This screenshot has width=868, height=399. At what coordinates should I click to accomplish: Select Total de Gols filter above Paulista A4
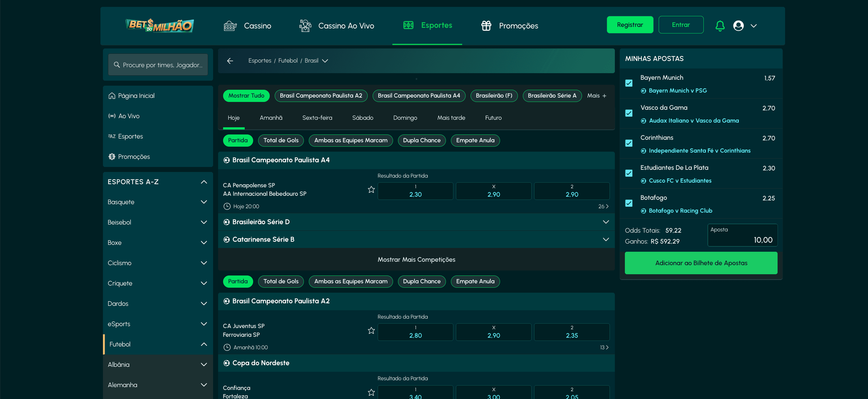coord(281,140)
